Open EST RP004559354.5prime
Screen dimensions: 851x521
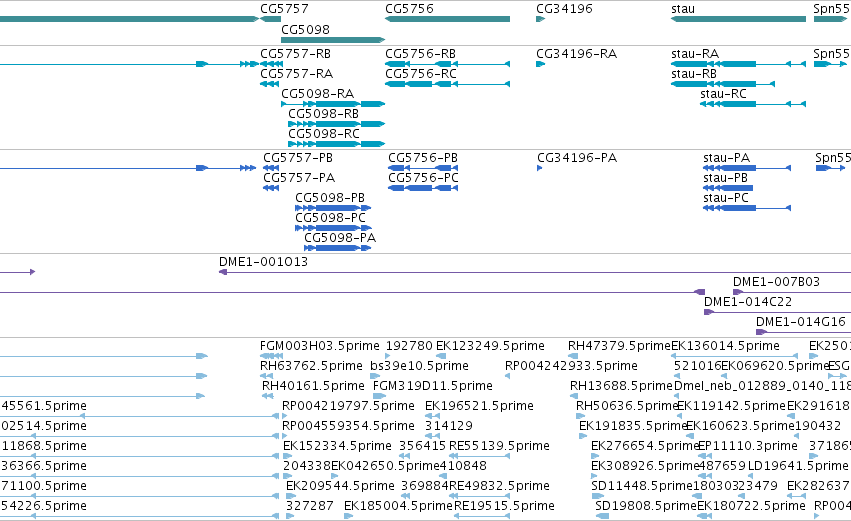pyautogui.click(x=348, y=427)
